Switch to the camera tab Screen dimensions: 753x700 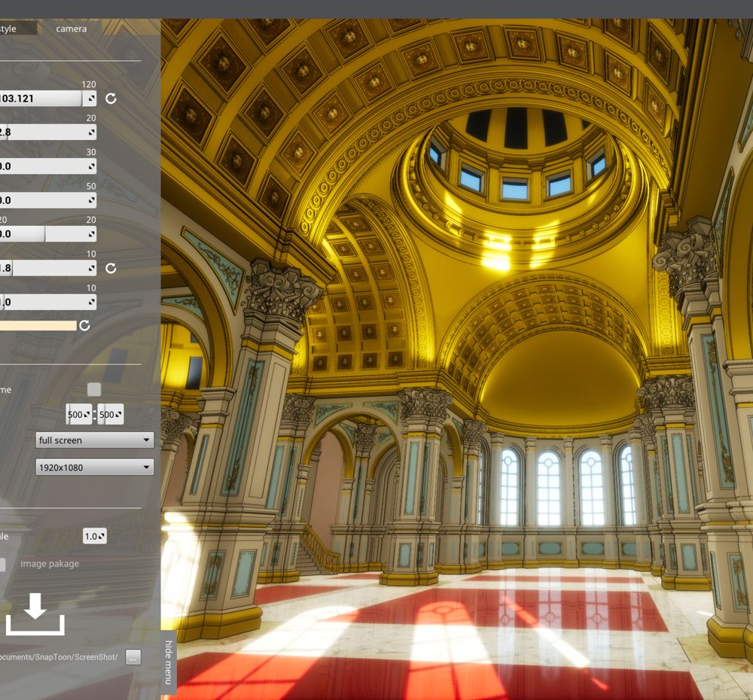click(71, 29)
